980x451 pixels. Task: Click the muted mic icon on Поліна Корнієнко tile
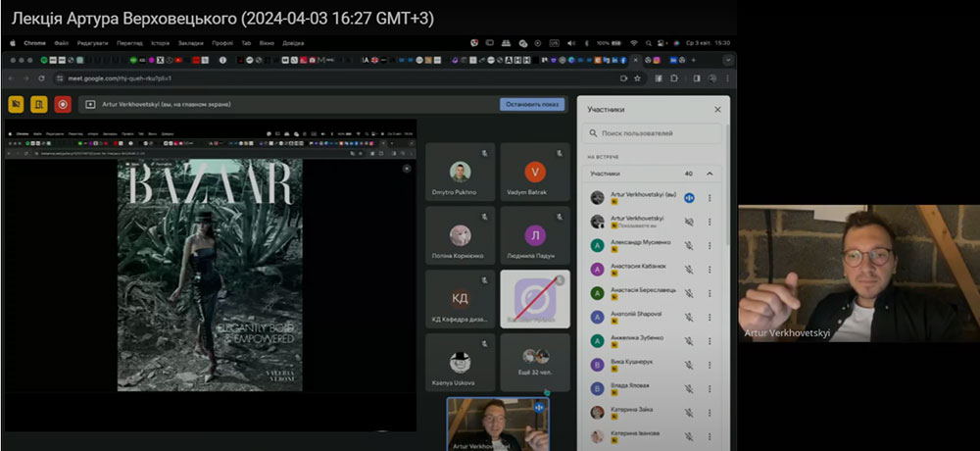(484, 217)
